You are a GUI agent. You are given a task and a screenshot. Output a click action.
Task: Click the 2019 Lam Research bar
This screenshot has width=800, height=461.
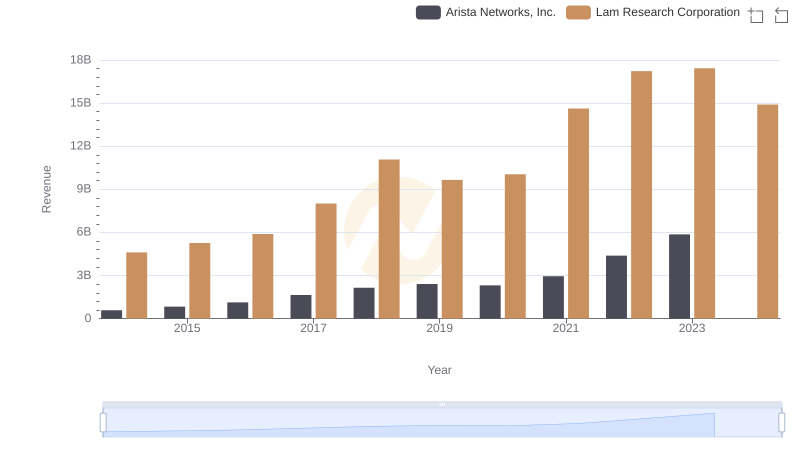(452, 249)
